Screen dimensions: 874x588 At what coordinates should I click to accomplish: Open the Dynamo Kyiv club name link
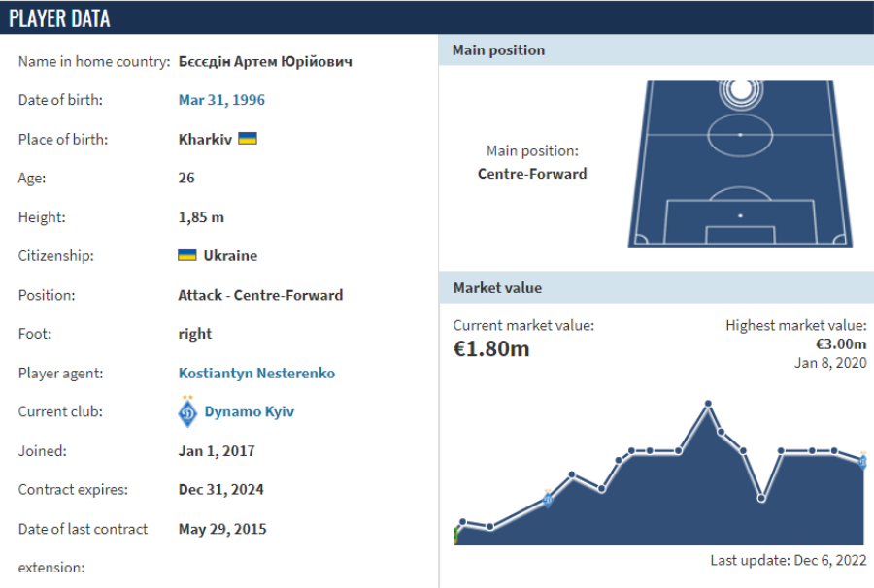click(249, 411)
